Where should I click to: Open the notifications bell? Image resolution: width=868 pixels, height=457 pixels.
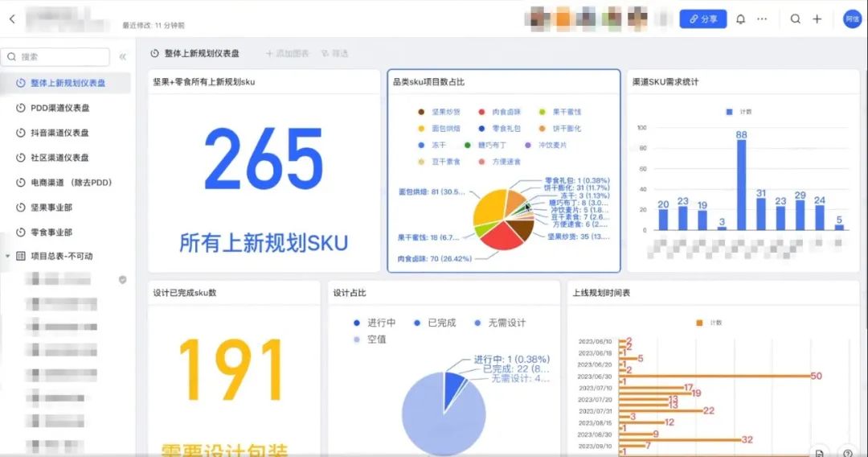[740, 19]
